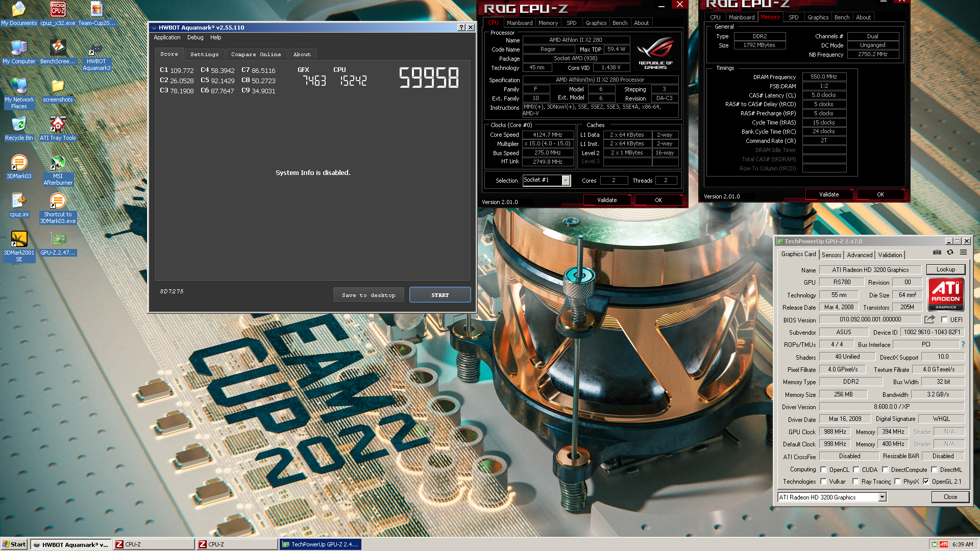Image resolution: width=980 pixels, height=551 pixels.
Task: Open Validation tab in GPU-Z
Action: [x=890, y=255]
